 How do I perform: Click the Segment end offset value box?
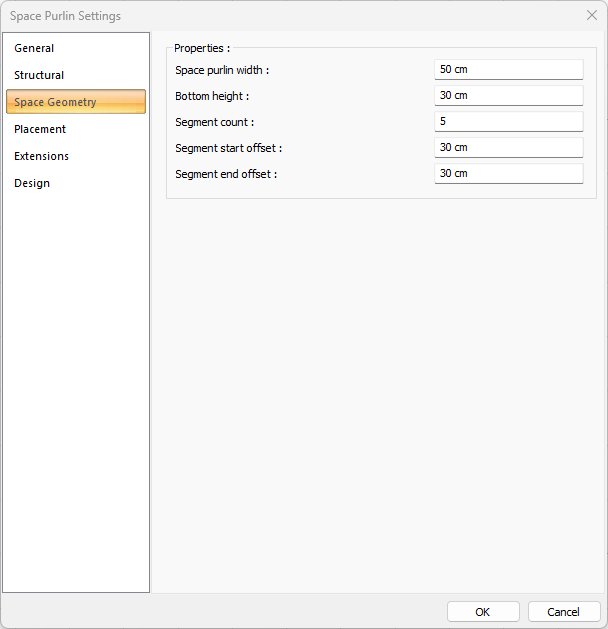(x=508, y=173)
